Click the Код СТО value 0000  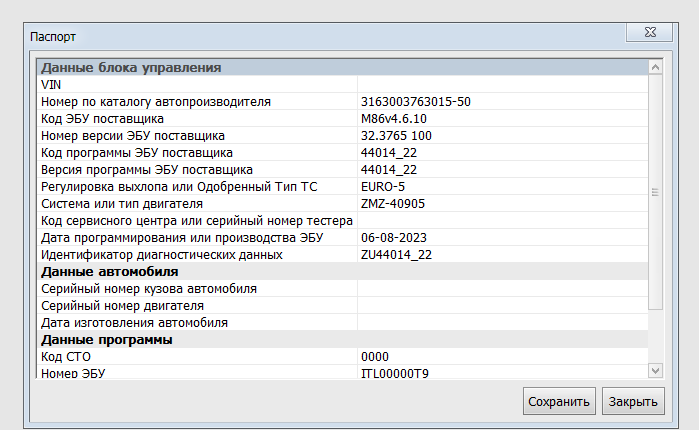click(x=374, y=356)
